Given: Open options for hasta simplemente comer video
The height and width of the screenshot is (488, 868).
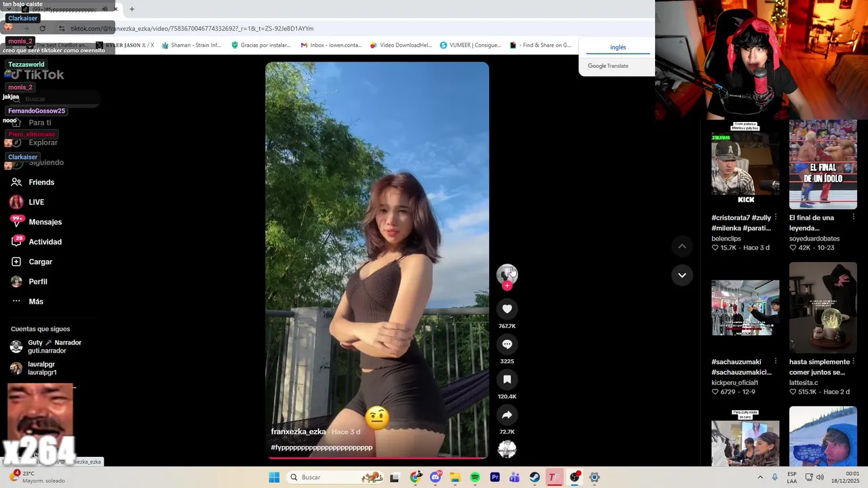Looking at the screenshot, I should tap(853, 361).
